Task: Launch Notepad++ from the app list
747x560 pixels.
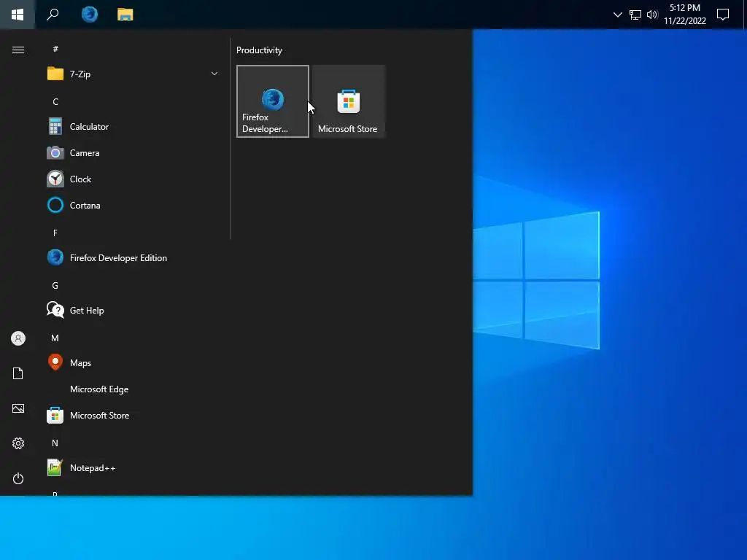Action: (133, 468)
